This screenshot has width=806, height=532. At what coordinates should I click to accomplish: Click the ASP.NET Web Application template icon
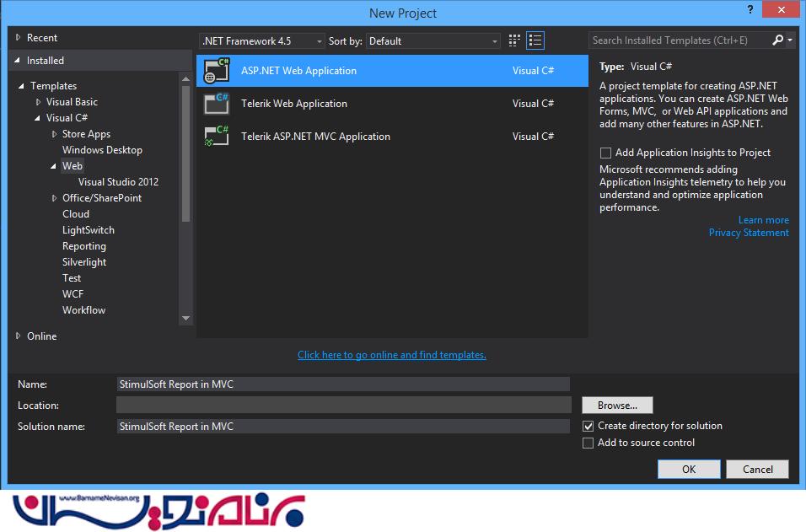click(217, 71)
